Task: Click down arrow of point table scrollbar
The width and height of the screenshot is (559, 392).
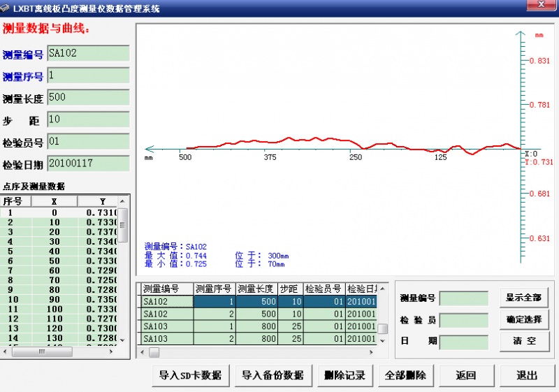Action: click(x=123, y=340)
